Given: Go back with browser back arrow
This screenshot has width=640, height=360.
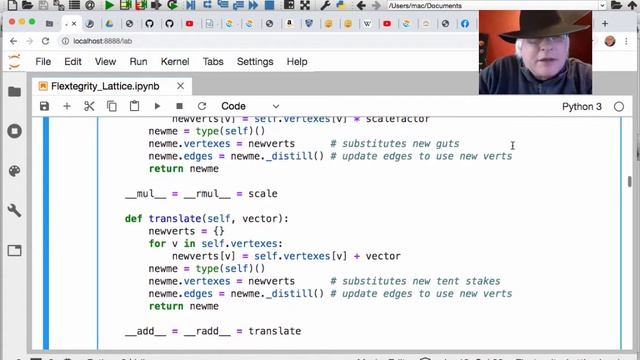Looking at the screenshot, I should pyautogui.click(x=13, y=41).
